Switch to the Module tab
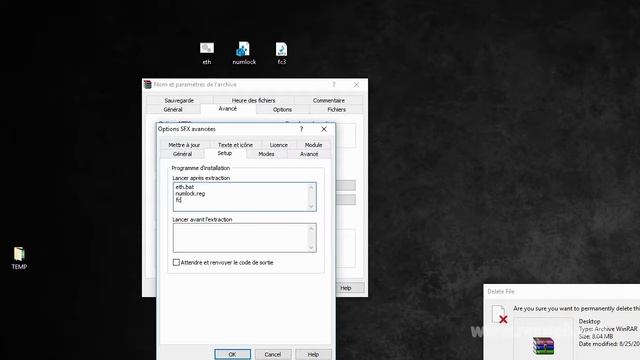Viewport: 640px width, 360px height. click(x=313, y=145)
